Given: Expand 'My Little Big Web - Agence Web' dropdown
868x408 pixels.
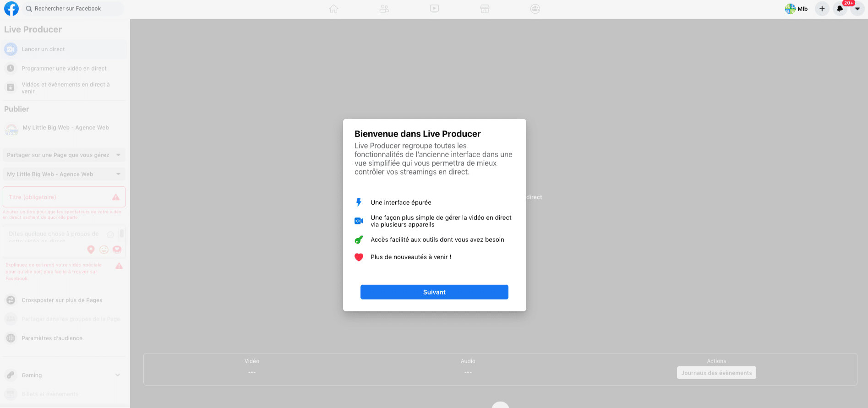Looking at the screenshot, I should [64, 174].
